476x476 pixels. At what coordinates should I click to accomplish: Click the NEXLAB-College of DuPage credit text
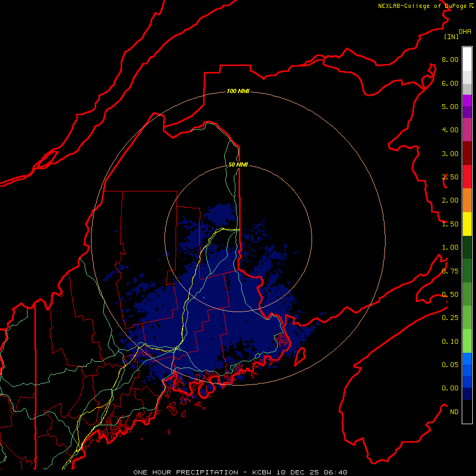426,6
